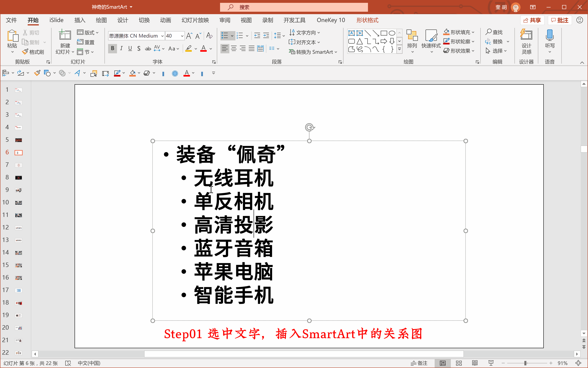Click the 共享 Share button
Image resolution: width=588 pixels, height=368 pixels.
click(x=532, y=20)
